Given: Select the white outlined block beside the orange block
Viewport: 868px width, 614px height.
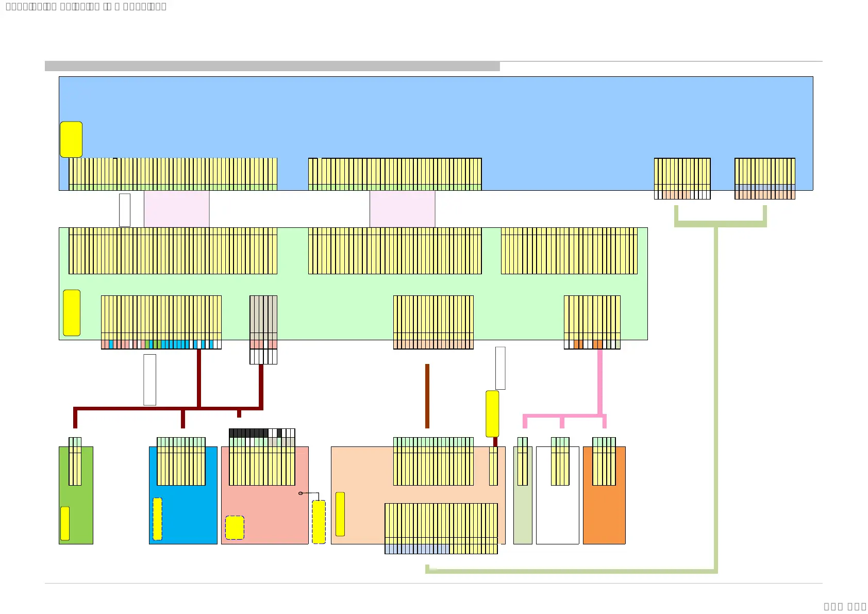Looking at the screenshot, I should click(x=558, y=495).
